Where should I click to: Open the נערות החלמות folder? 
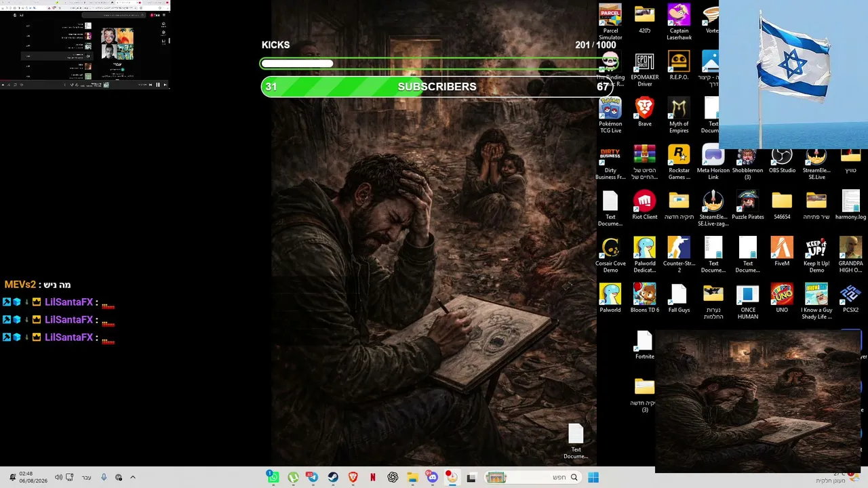713,302
